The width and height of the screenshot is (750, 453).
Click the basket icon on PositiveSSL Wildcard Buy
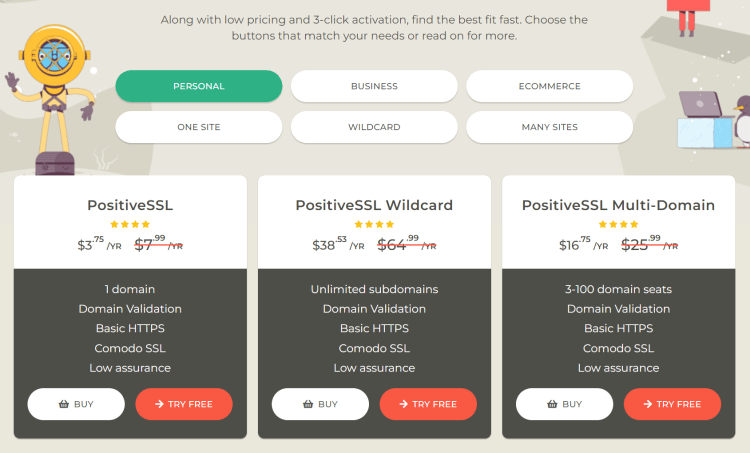click(308, 404)
